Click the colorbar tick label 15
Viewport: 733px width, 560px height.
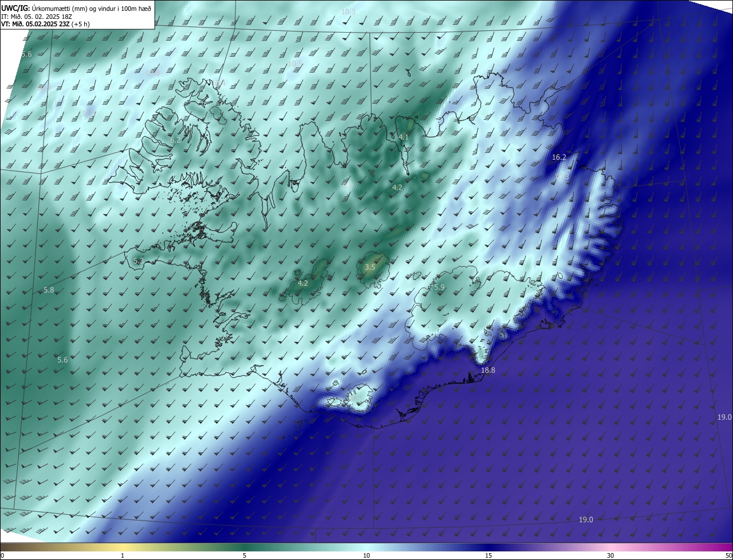tap(488, 555)
